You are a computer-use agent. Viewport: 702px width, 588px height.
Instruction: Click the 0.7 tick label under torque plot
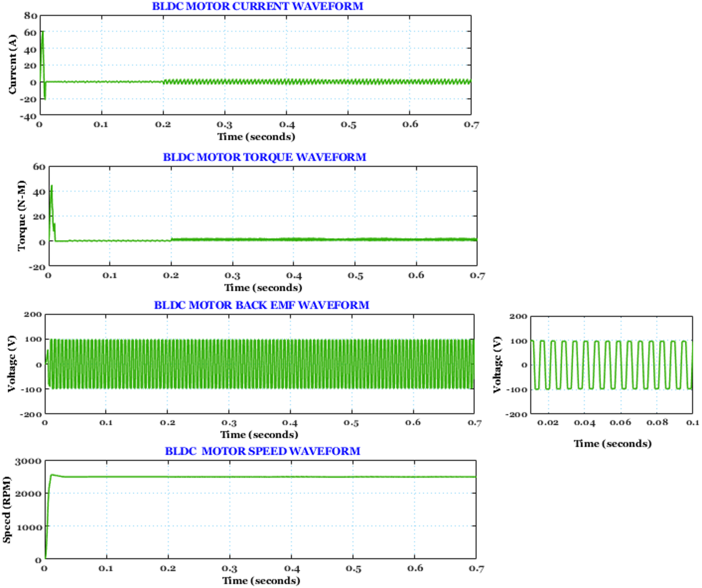[477, 276]
